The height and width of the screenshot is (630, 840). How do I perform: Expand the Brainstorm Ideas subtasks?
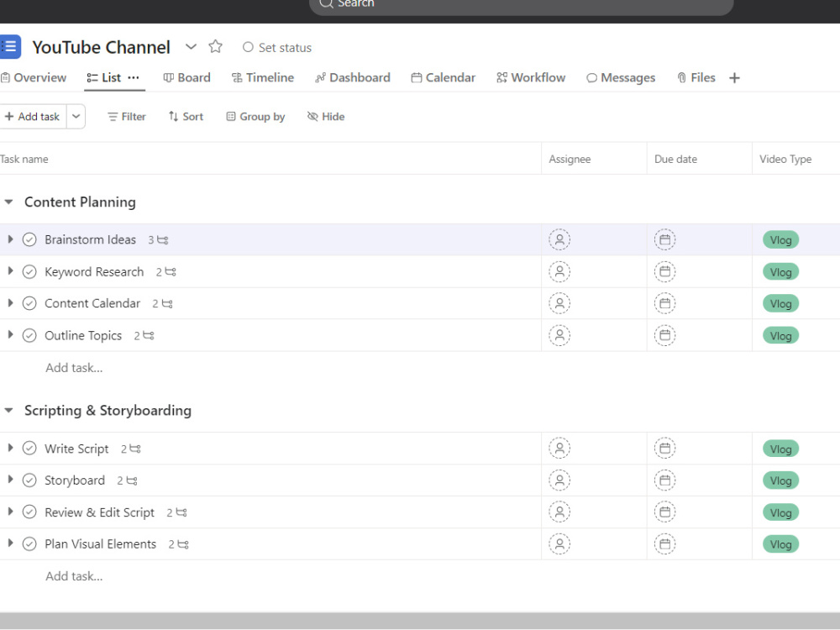click(x=10, y=239)
